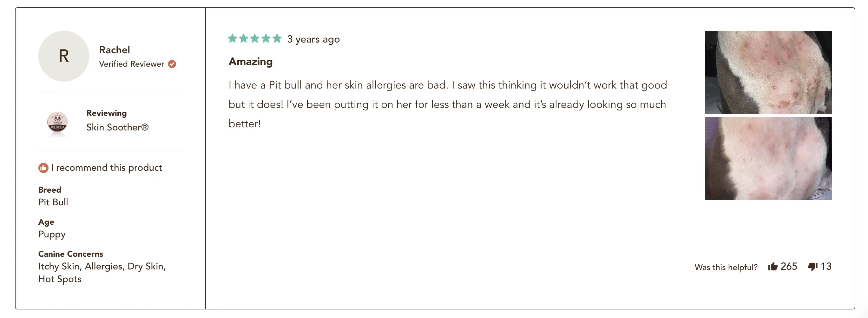The width and height of the screenshot is (868, 318).
Task: Click reviewer name Rachel
Action: (115, 50)
